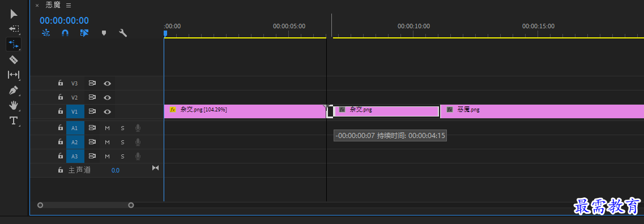
Task: Target the V3 track label
Action: point(74,83)
